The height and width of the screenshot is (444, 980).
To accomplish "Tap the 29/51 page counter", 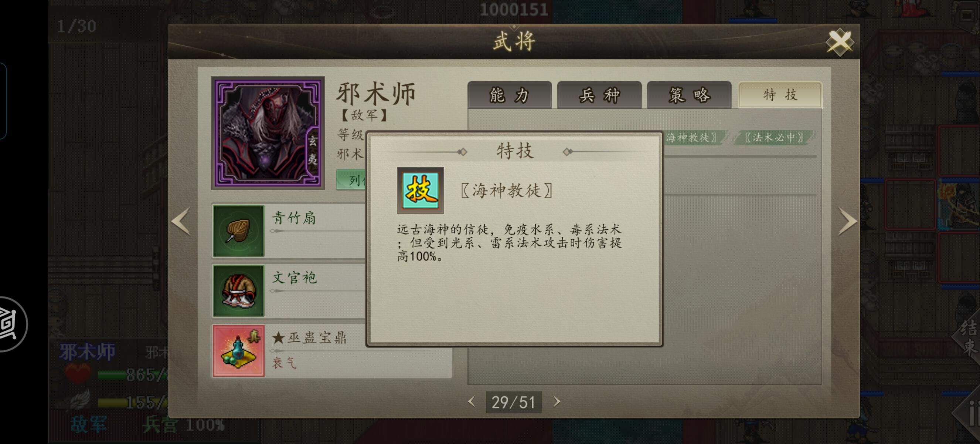I will pos(514,402).
